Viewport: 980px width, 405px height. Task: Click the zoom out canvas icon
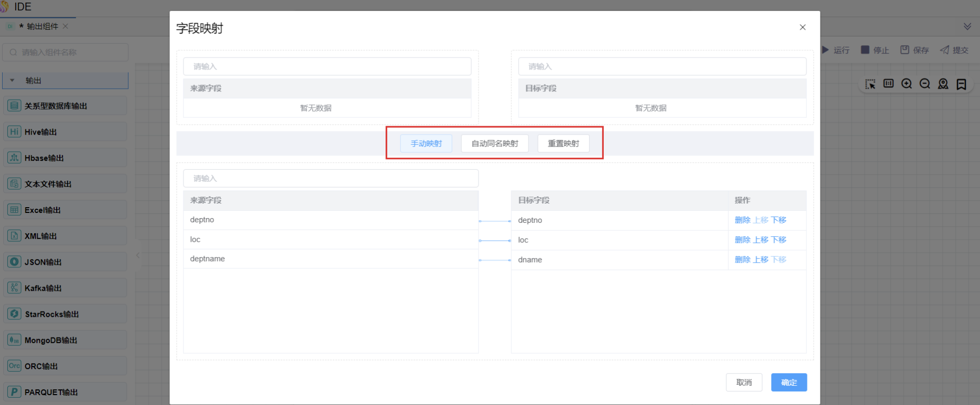925,84
